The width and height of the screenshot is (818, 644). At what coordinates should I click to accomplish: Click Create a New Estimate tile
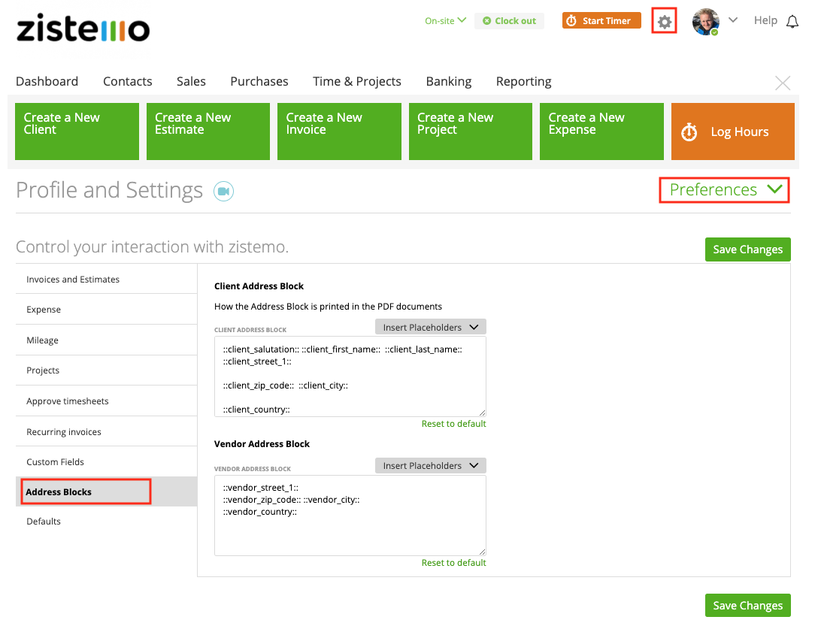coord(208,132)
